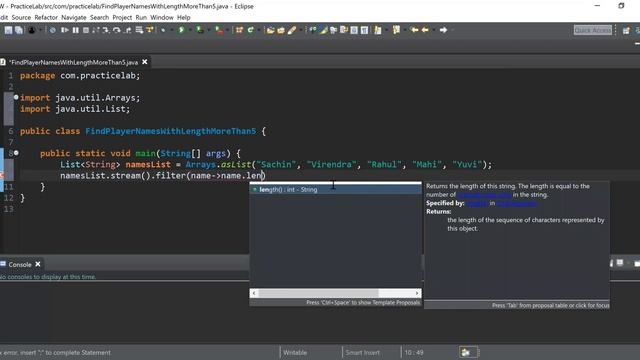Open the New Java Class dropdown arrow
This screenshot has height=360, width=640.
[259, 30]
